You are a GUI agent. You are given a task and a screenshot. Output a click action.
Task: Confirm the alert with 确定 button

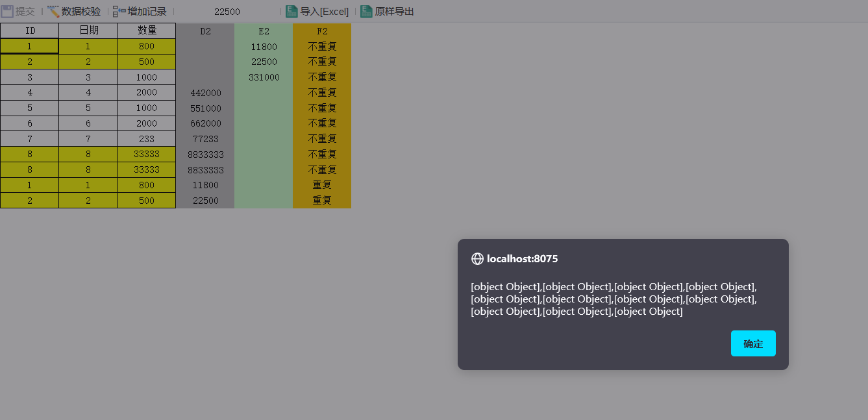pyautogui.click(x=753, y=343)
